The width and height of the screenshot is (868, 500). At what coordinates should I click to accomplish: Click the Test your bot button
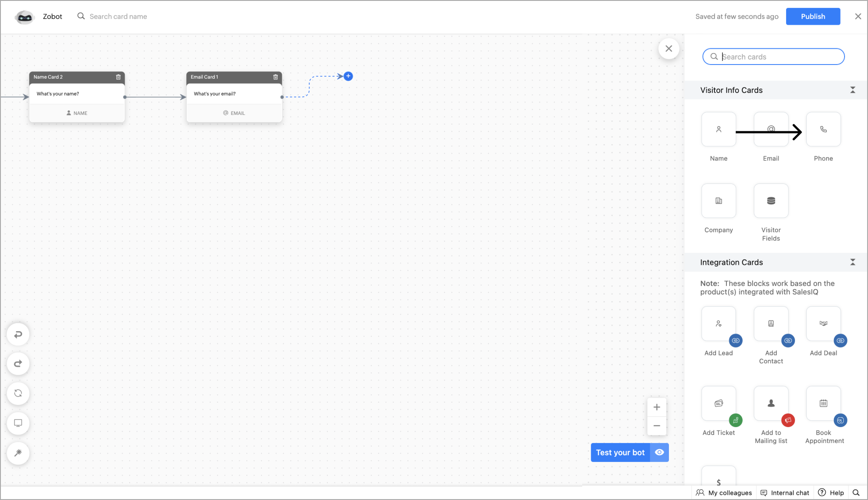pyautogui.click(x=620, y=453)
